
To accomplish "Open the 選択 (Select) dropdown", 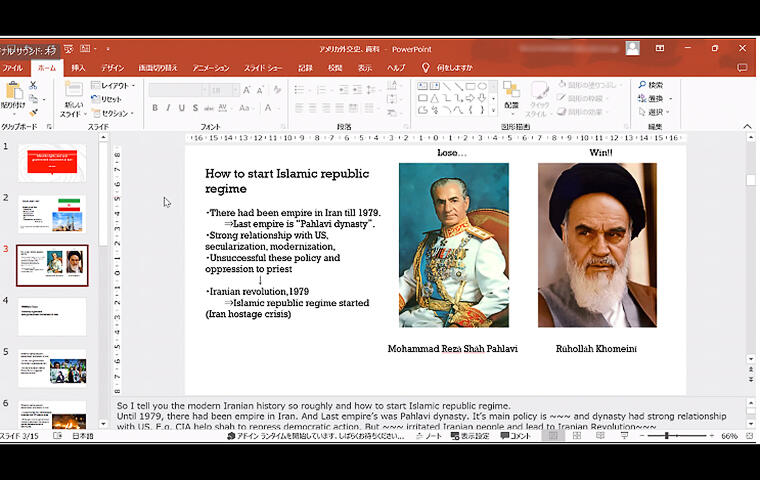I will [654, 112].
